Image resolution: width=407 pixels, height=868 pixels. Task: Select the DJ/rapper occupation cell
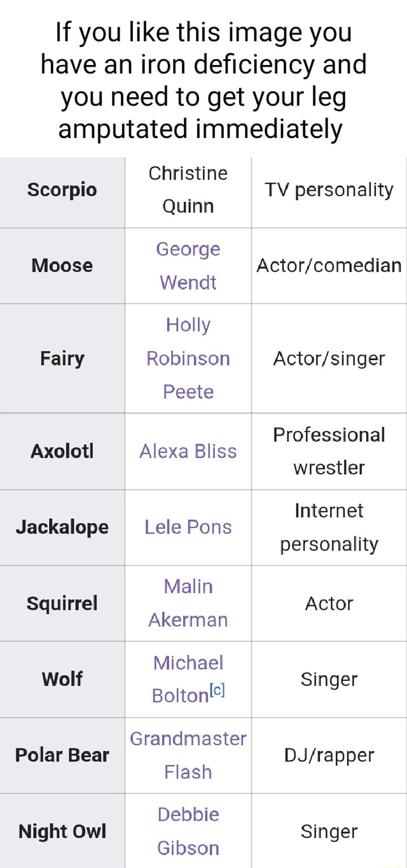[329, 755]
